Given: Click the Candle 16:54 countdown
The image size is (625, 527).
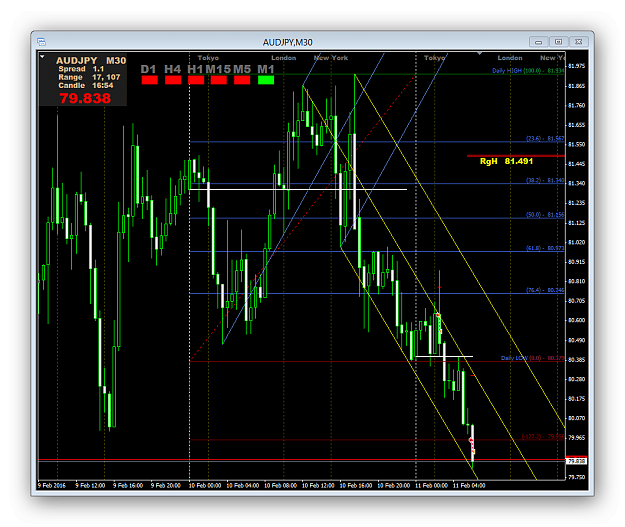Looking at the screenshot, I should [86, 86].
